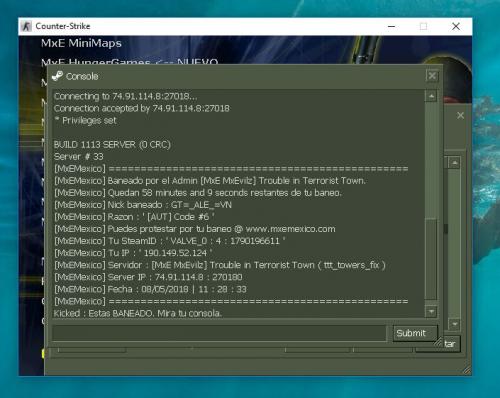This screenshot has height=398, width=500.
Task: Click the partly hidden button ending in 'tar'
Action: (451, 344)
